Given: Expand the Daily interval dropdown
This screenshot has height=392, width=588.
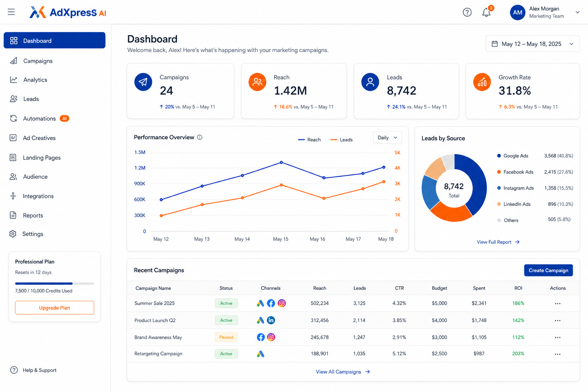Looking at the screenshot, I should click(x=387, y=138).
